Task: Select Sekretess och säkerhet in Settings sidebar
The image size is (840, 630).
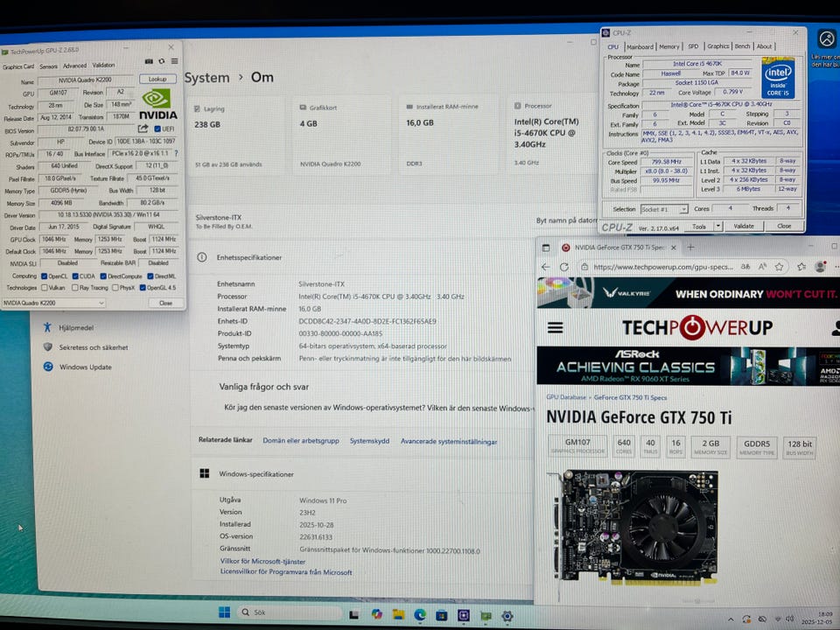Action: (x=94, y=347)
